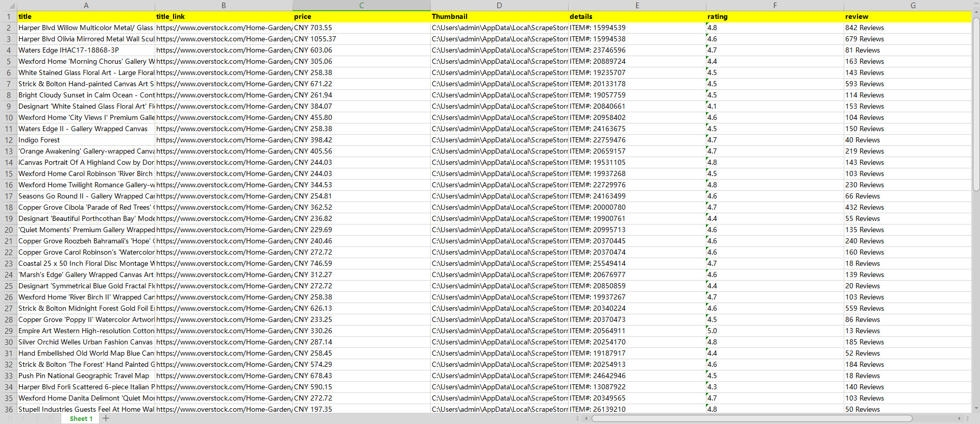Select column C header
The image size is (980, 424).
361,6
